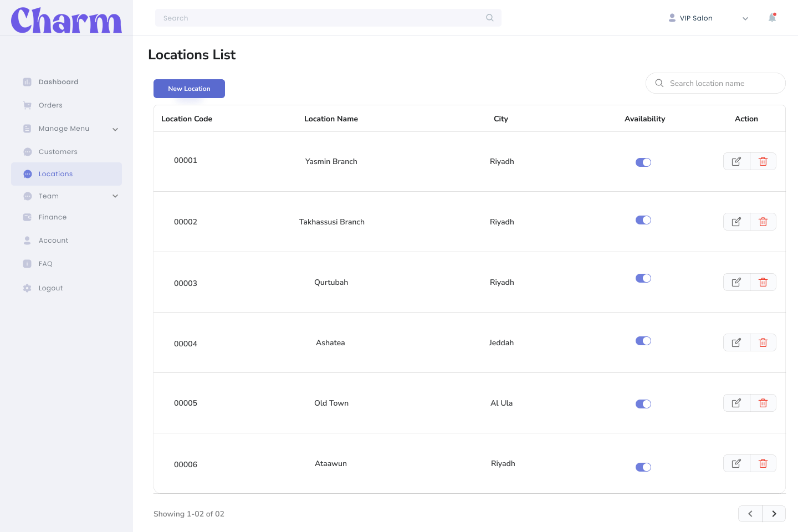798x532 pixels.
Task: Edit the Takhassusi Branch location
Action: pos(736,222)
